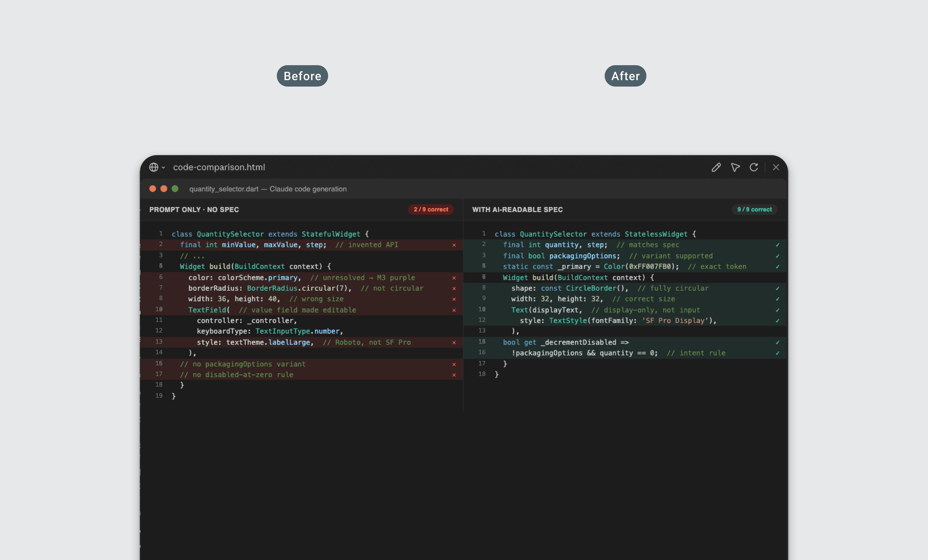The width and height of the screenshot is (928, 560).
Task: Click the PROMPT ONLY · NO SPEC heading
Action: click(x=194, y=210)
